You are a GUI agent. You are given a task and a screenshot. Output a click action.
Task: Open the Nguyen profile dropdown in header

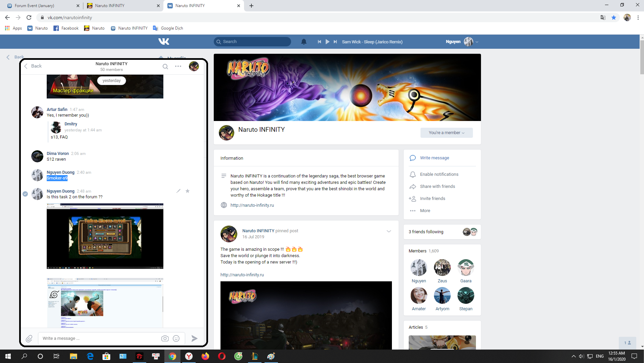(x=462, y=42)
